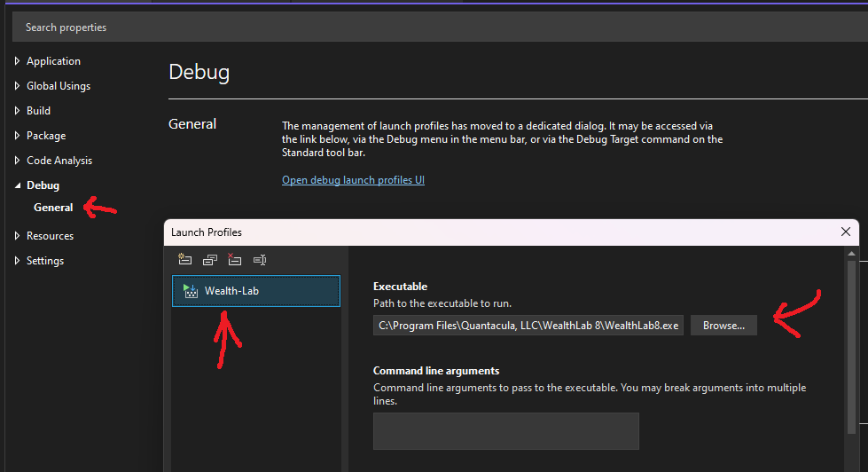
Task: Open the Settings properties page
Action: [45, 261]
